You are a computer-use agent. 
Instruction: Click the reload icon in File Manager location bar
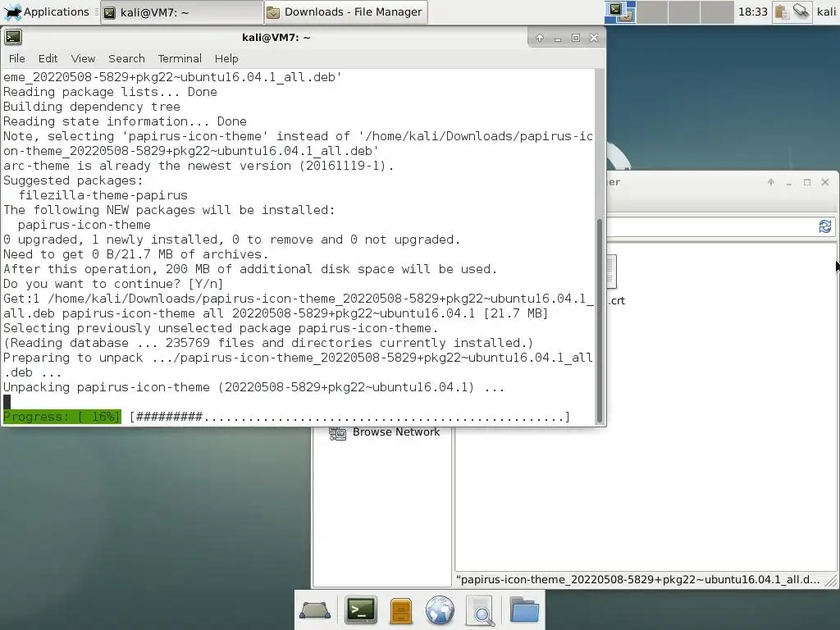[x=825, y=226]
